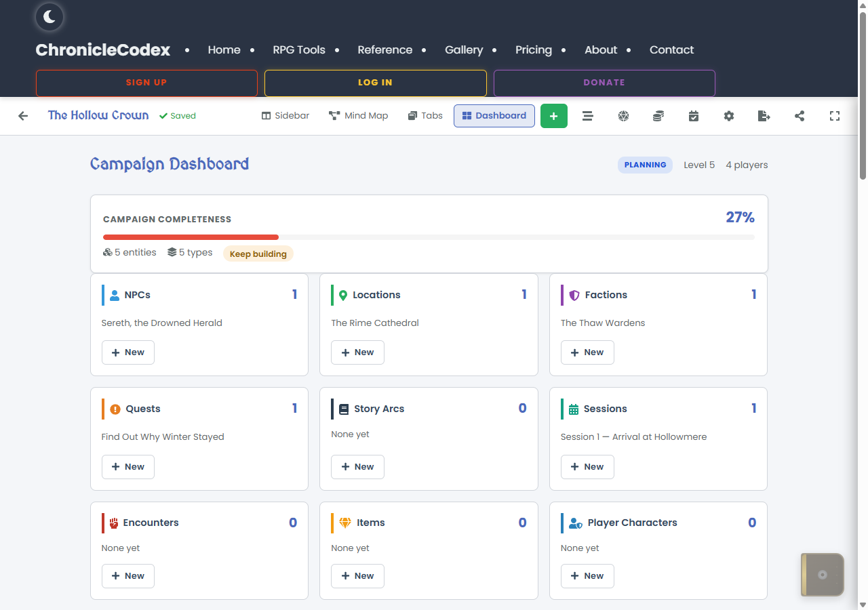Click the DONATE button

[604, 83]
